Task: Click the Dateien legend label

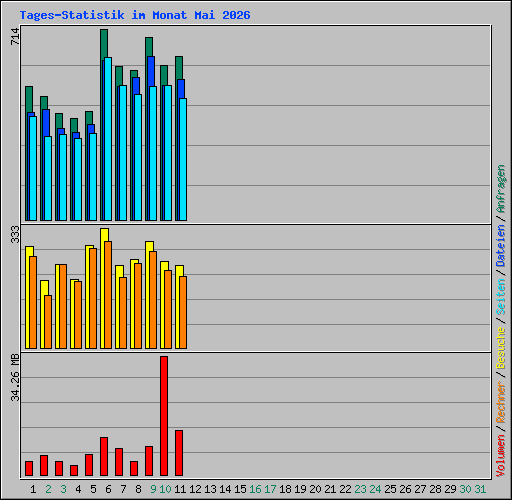Action: click(x=501, y=246)
